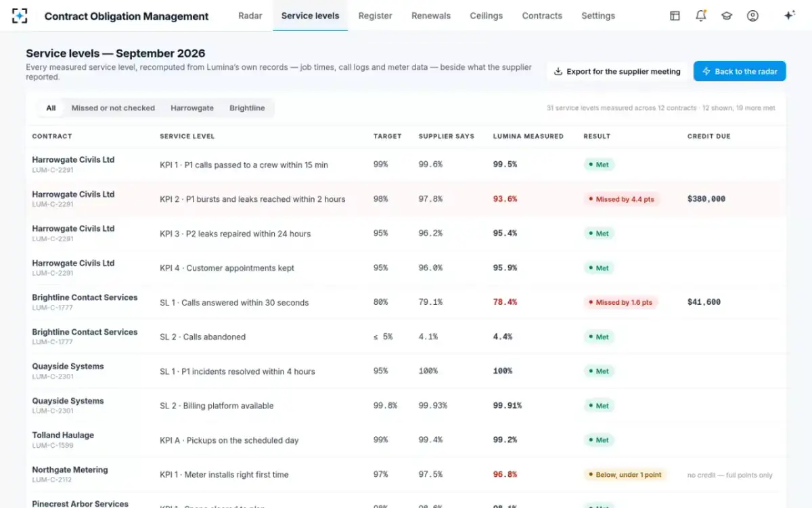Image resolution: width=812 pixels, height=508 pixels.
Task: Click the graduation cap learning icon
Action: tap(727, 16)
